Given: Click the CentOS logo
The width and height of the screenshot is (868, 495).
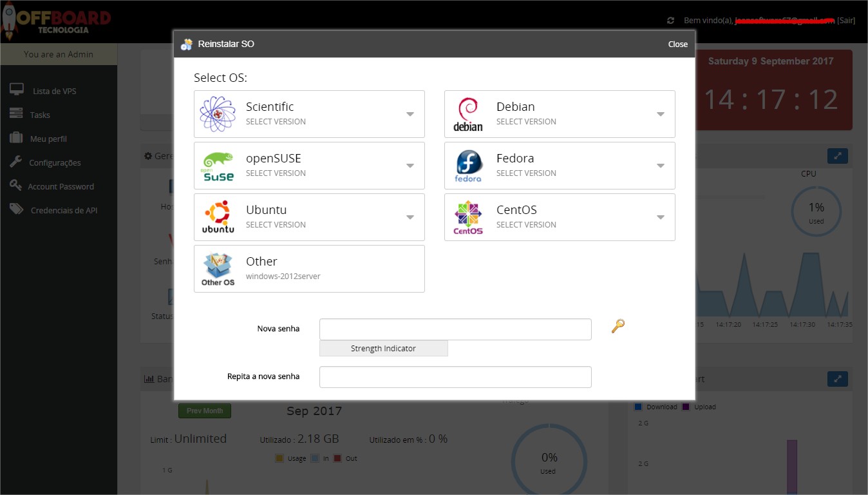Looking at the screenshot, I should coord(468,217).
